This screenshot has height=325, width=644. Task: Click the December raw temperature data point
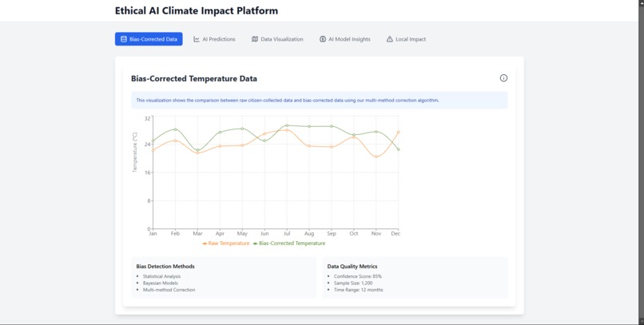(x=398, y=133)
